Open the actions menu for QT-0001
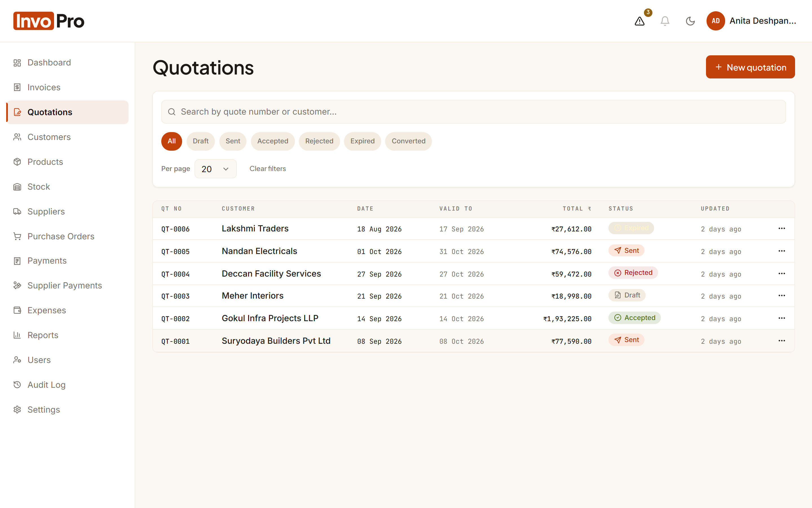 pos(782,341)
